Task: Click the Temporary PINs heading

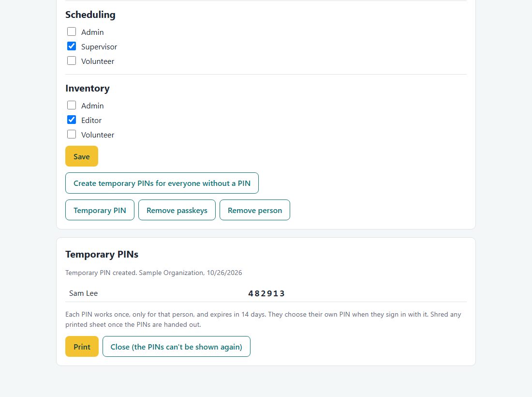Action: coord(102,254)
